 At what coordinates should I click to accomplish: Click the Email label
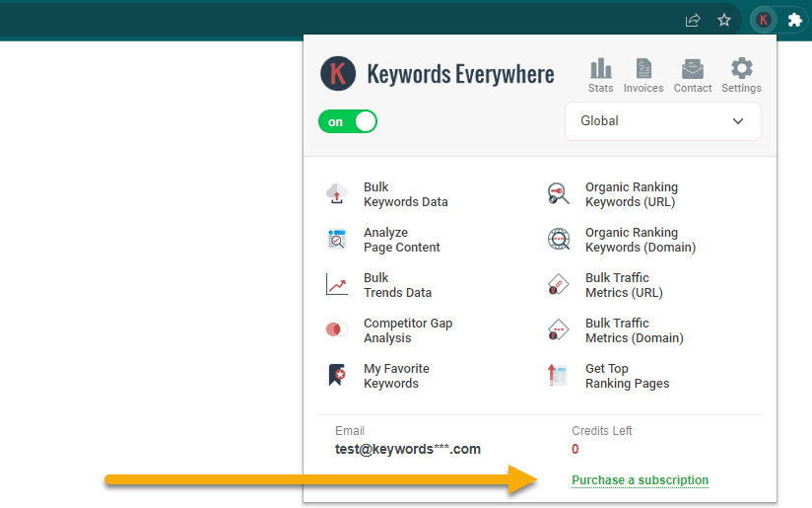click(350, 431)
